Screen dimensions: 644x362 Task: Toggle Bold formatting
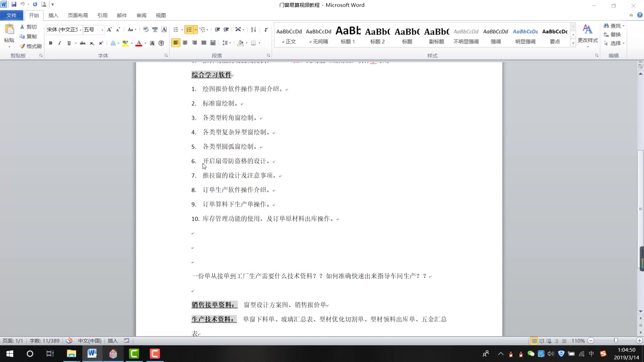51,43
